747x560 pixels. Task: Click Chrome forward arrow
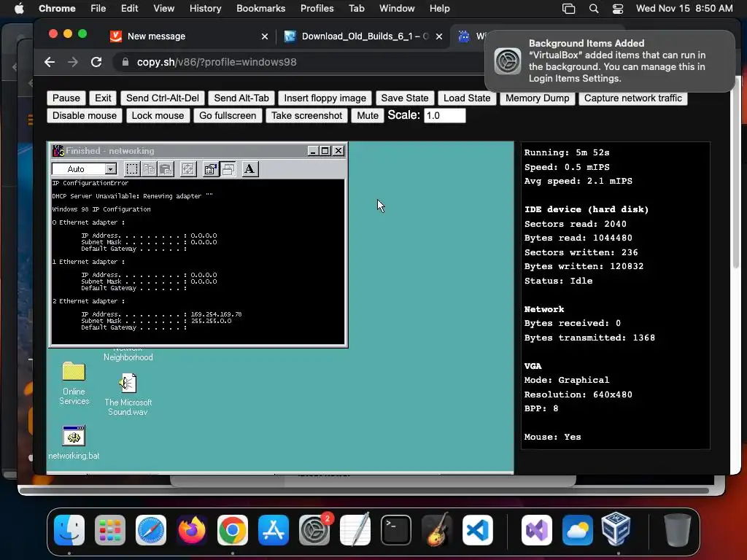click(73, 62)
